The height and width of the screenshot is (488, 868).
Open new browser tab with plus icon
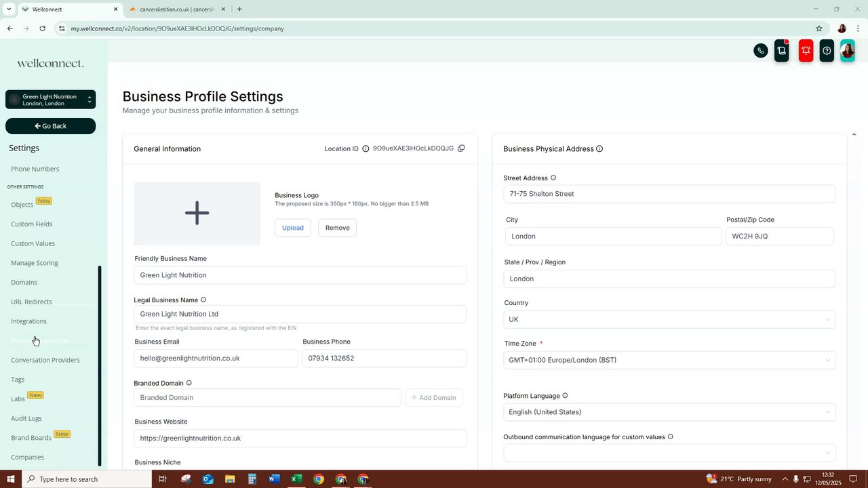point(239,9)
